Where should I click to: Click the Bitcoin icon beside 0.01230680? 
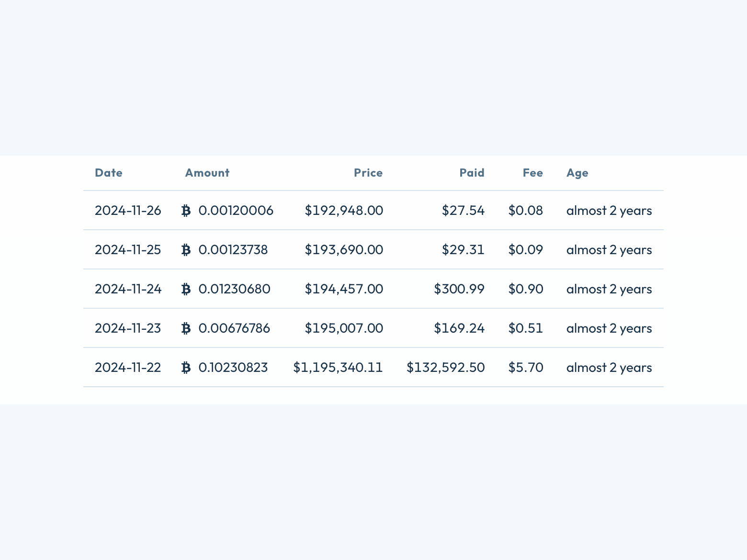click(x=186, y=289)
